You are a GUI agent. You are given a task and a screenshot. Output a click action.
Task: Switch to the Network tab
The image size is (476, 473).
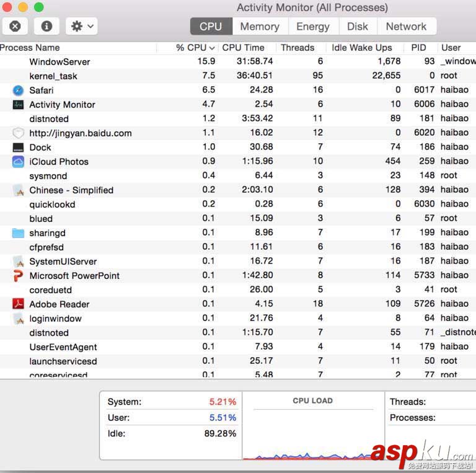coord(407,27)
